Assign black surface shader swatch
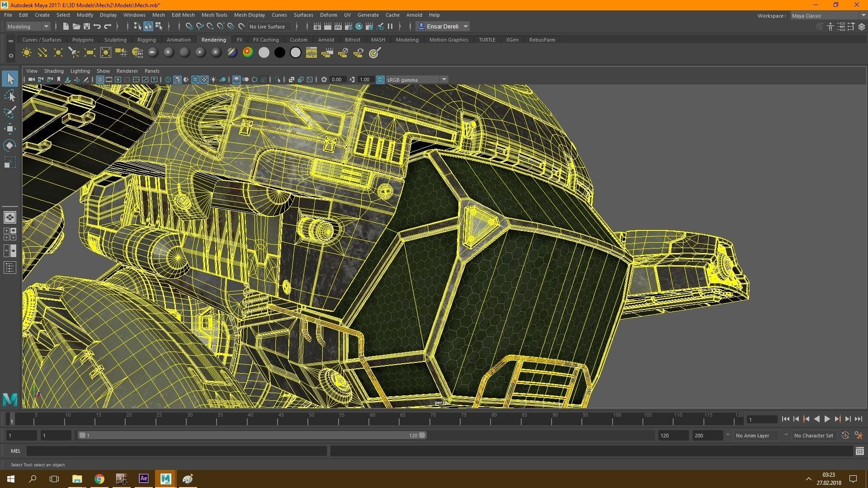This screenshot has width=868, height=488. [280, 53]
